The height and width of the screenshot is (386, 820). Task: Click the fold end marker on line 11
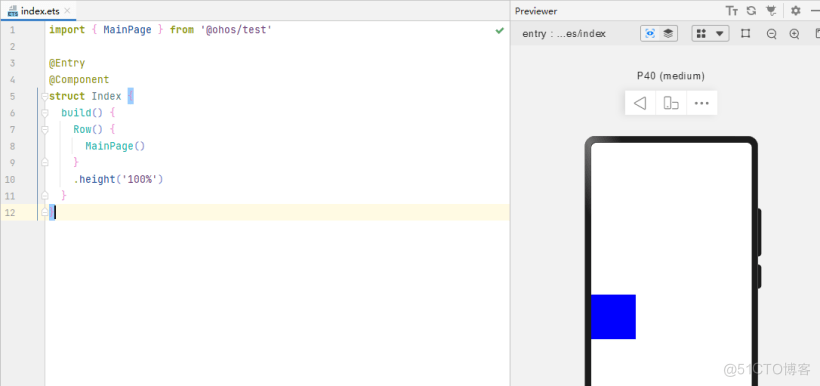coord(44,196)
